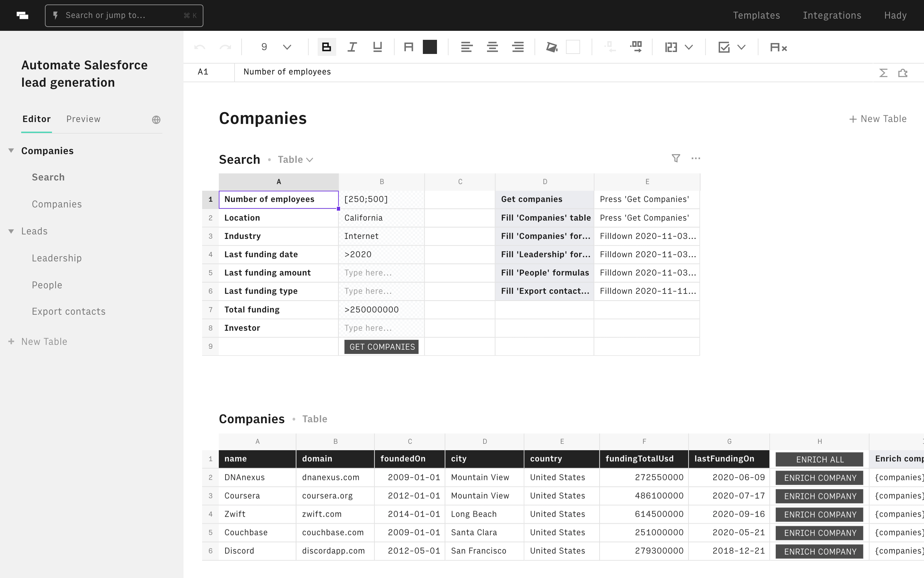Open Templates in the top bar
This screenshot has height=578, width=924.
tap(757, 15)
